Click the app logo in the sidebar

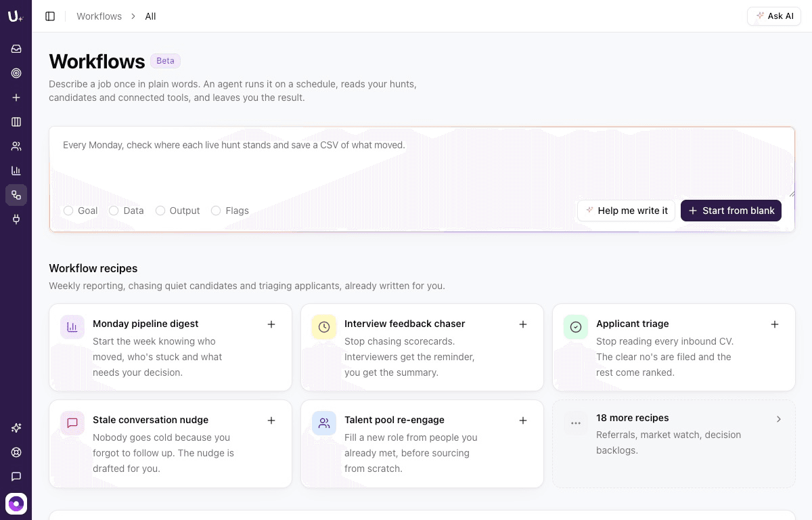click(16, 16)
